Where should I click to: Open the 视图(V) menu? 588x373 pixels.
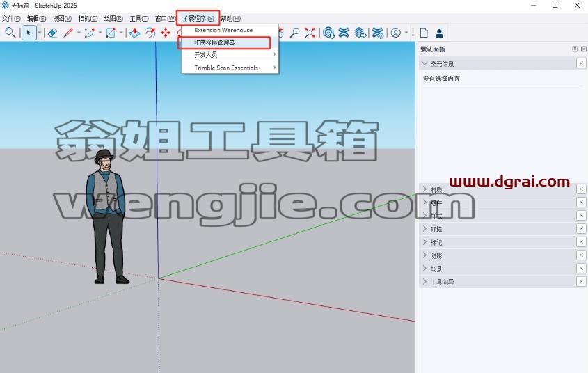pos(62,18)
